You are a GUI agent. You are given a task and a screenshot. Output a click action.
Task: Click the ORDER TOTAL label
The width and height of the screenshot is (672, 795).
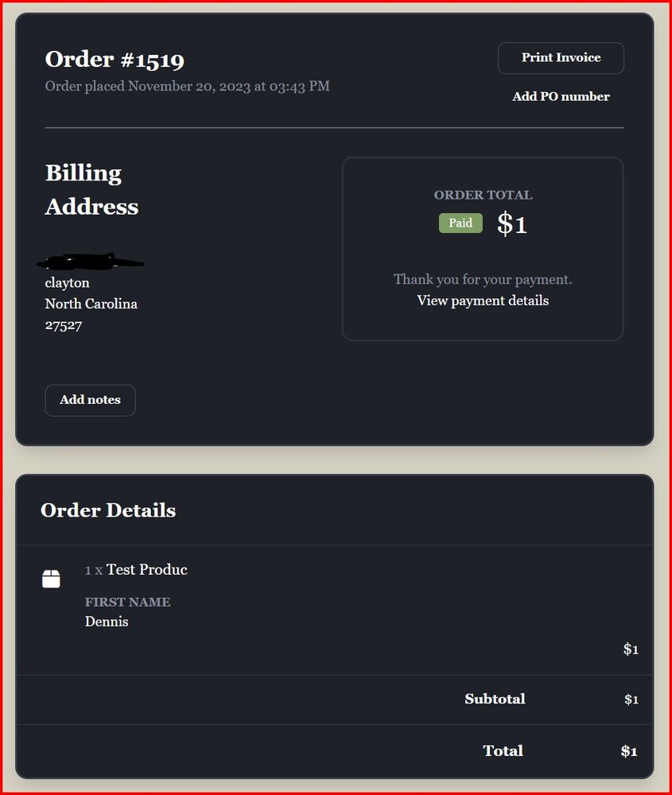pos(483,195)
